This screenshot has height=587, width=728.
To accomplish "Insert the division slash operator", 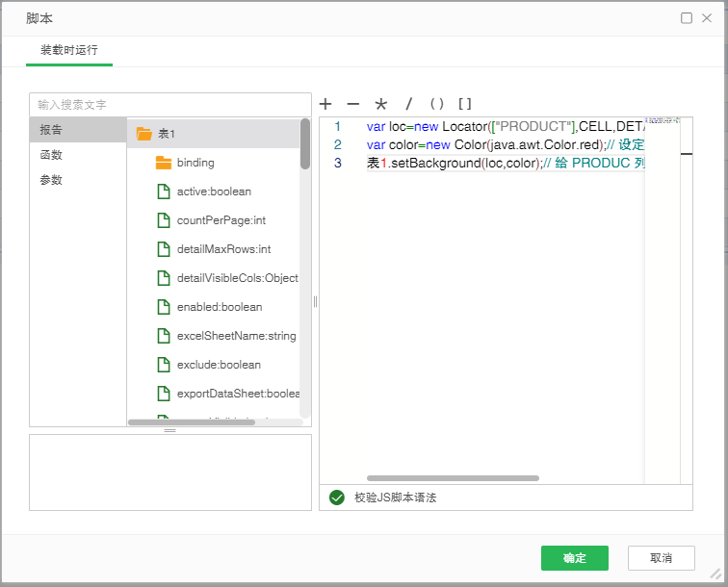I will [408, 104].
